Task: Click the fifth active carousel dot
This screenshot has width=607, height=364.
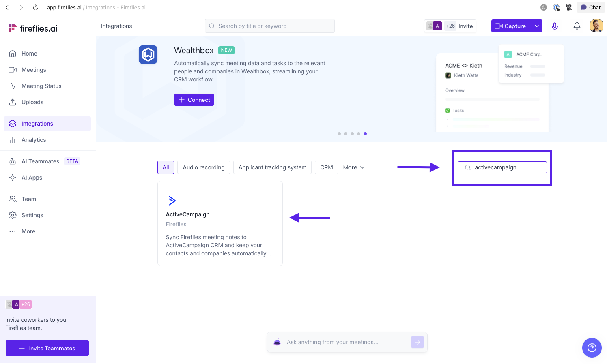Action: (365, 134)
